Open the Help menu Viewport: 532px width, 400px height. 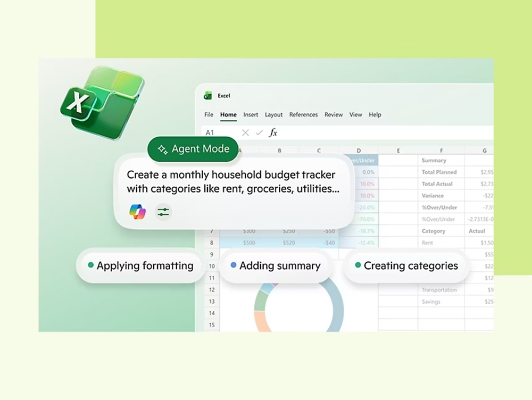(375, 114)
